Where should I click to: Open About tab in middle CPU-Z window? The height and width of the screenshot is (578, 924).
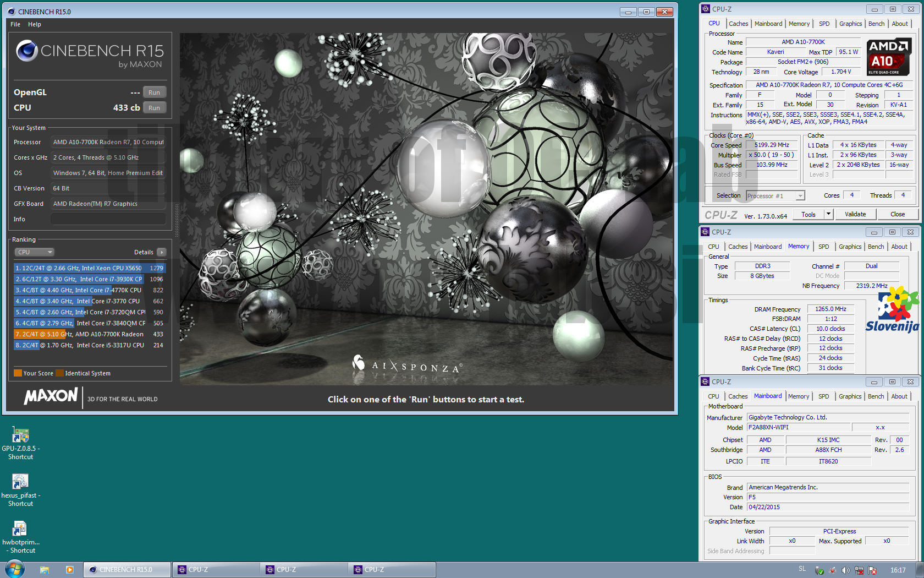[899, 247]
